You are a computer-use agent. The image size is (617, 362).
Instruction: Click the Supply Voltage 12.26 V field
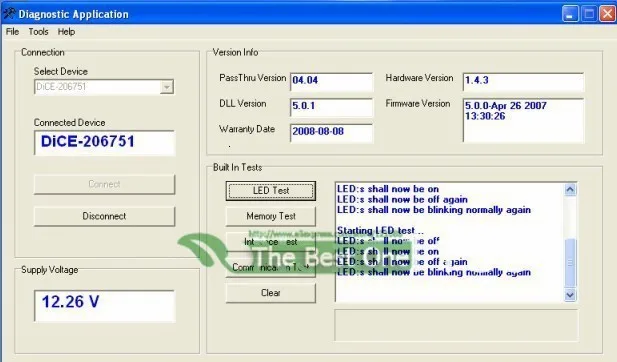(x=104, y=306)
